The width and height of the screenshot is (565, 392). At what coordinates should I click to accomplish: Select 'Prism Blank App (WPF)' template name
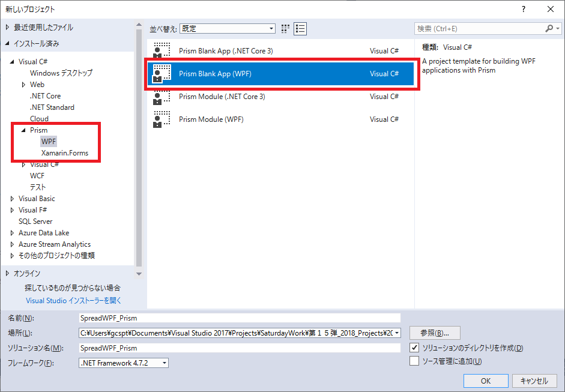tap(215, 73)
